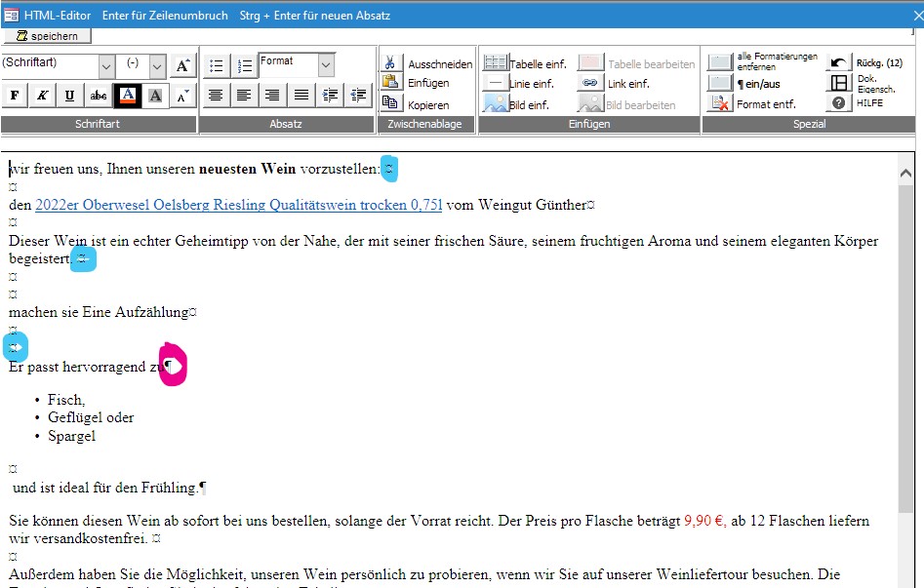Justify the paragraph text
Image resolution: width=924 pixels, height=588 pixels.
301,96
